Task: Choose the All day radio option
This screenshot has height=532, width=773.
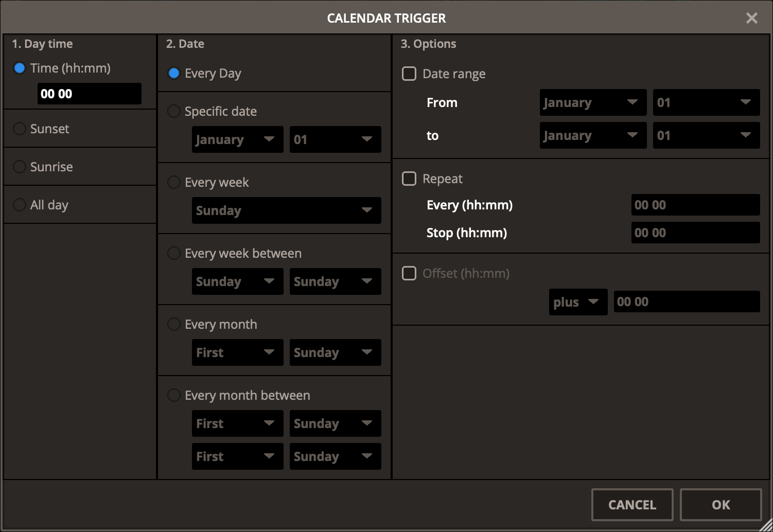Action: click(20, 205)
